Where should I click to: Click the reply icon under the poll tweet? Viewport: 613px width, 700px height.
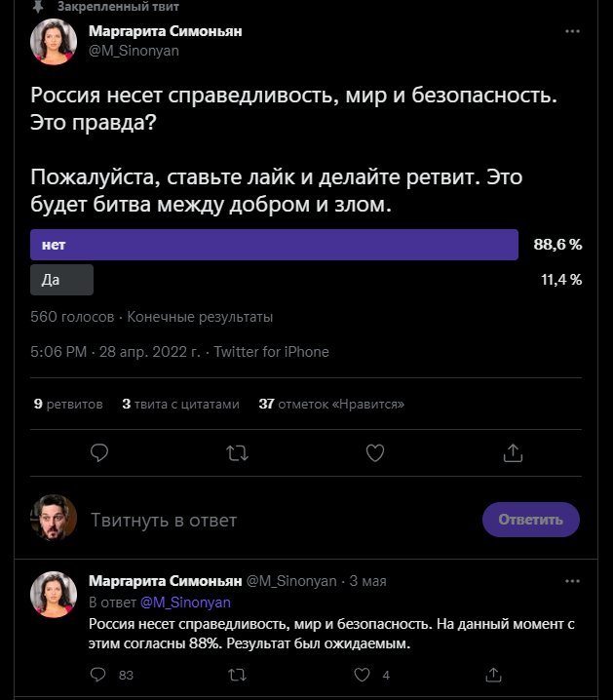pyautogui.click(x=98, y=452)
